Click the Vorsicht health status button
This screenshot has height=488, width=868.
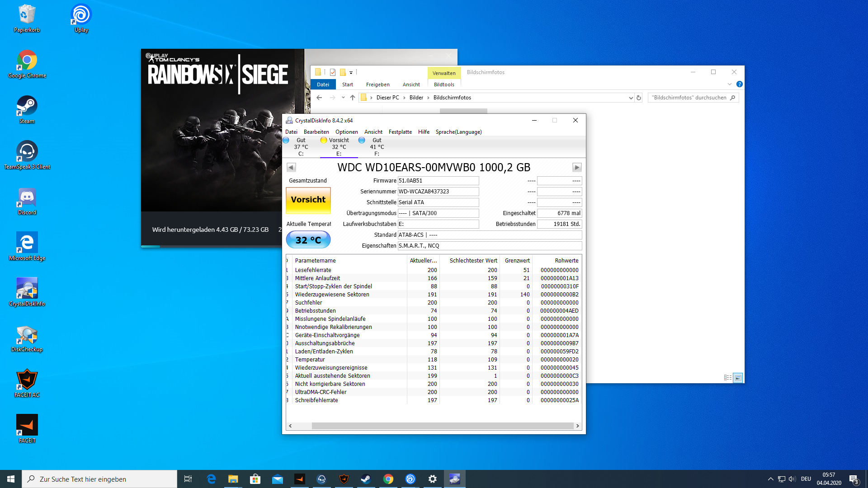[x=308, y=200]
